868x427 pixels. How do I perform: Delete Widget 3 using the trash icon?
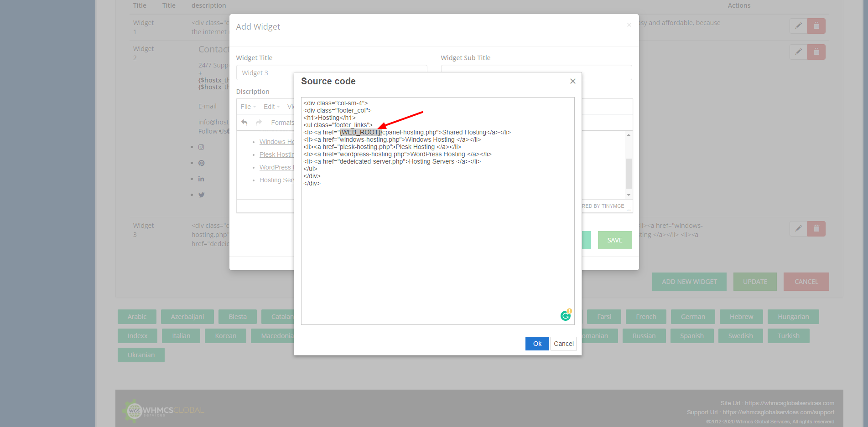click(x=816, y=229)
